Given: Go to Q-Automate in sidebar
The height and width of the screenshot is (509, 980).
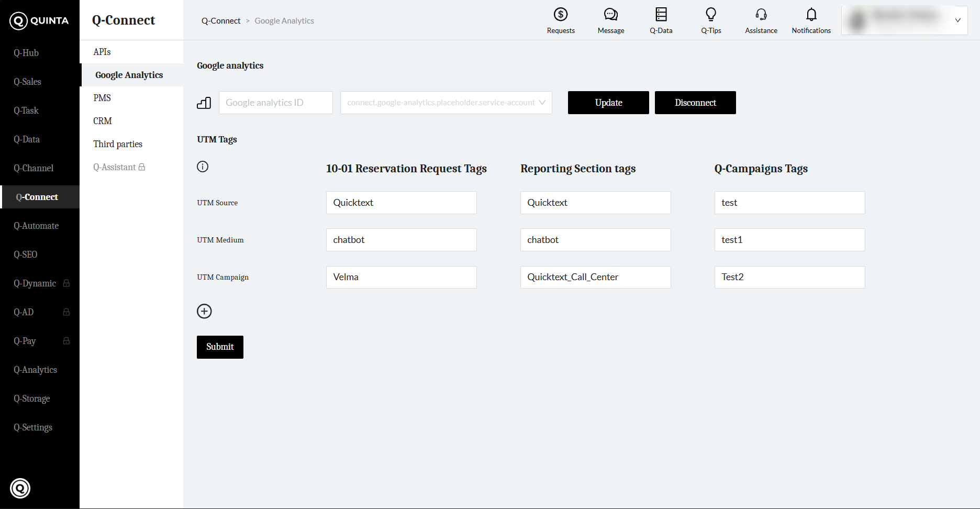Looking at the screenshot, I should (x=36, y=226).
